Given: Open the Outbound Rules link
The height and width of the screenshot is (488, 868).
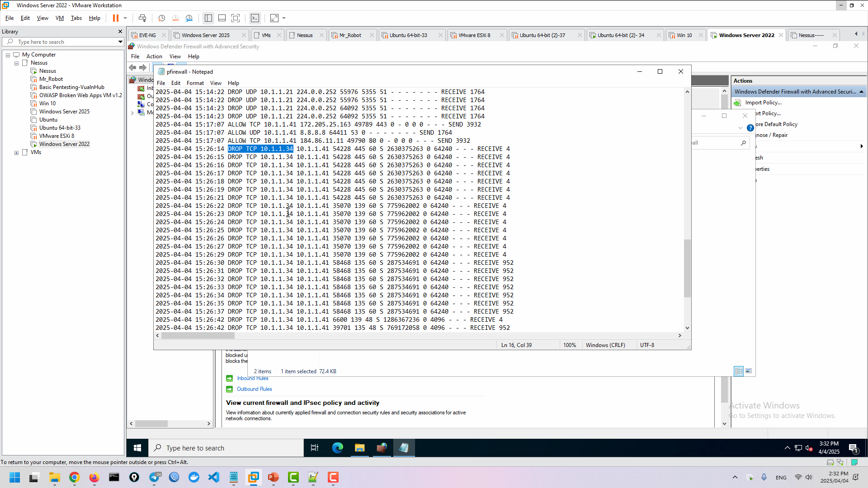Looking at the screenshot, I should coord(254,389).
